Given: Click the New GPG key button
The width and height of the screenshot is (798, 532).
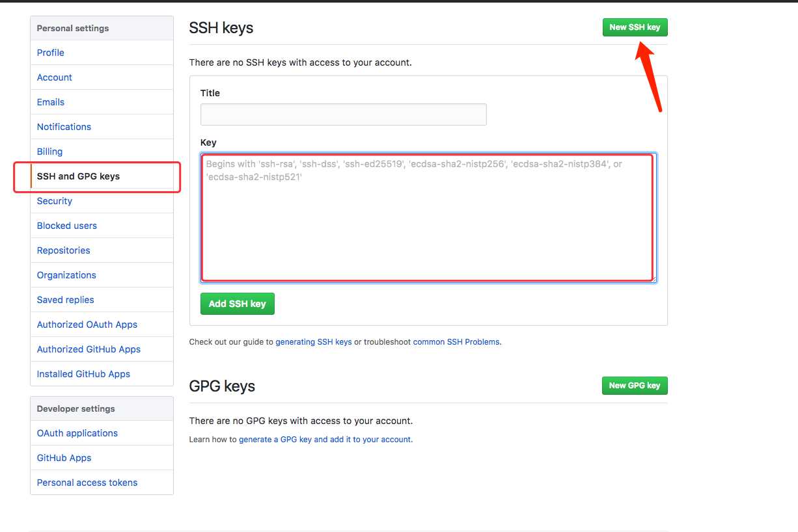Looking at the screenshot, I should tap(635, 386).
